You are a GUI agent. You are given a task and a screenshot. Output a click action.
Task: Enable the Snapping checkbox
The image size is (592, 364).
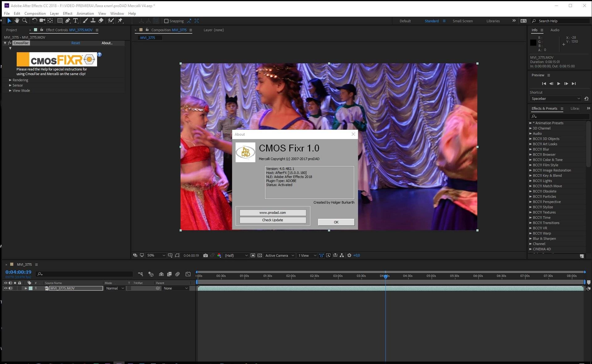point(166,21)
